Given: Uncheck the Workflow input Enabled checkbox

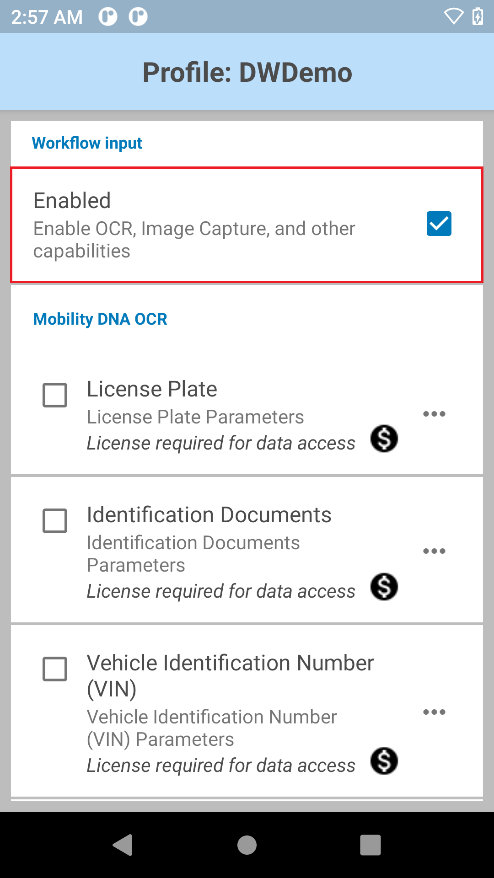Looking at the screenshot, I should (439, 224).
